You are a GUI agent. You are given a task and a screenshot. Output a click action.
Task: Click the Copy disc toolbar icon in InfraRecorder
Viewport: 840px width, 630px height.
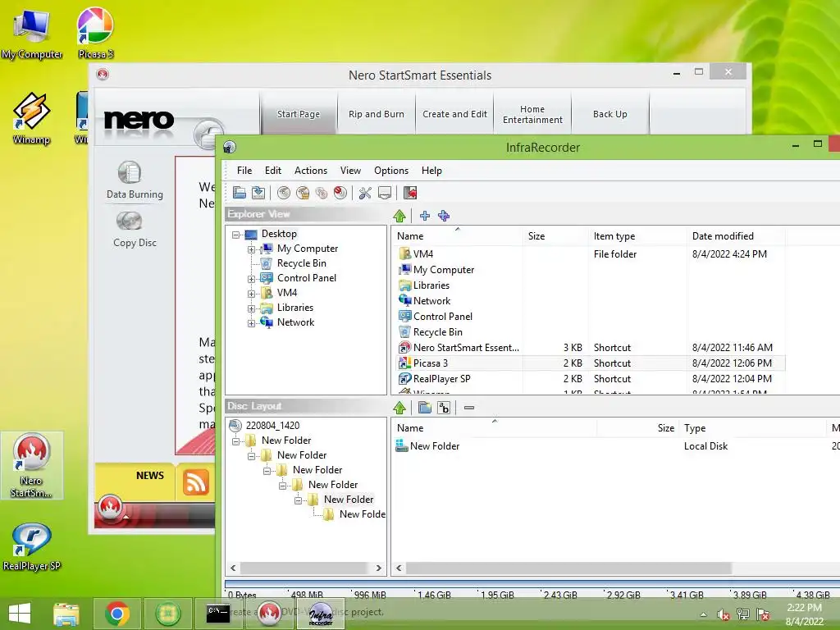(x=322, y=193)
